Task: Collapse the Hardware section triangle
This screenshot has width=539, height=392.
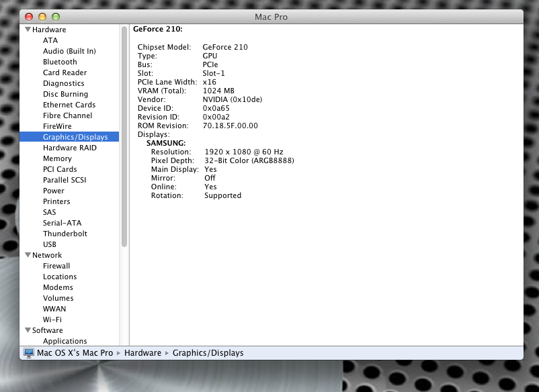Action: pos(28,30)
